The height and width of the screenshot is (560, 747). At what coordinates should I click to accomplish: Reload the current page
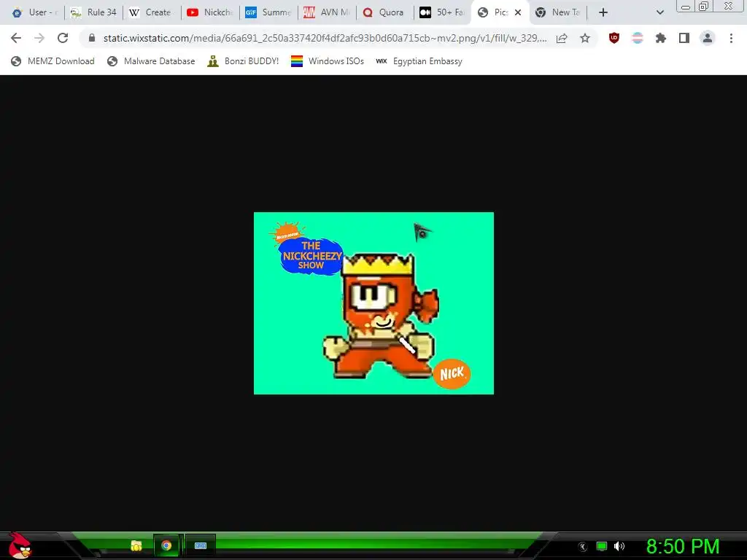pos(63,38)
